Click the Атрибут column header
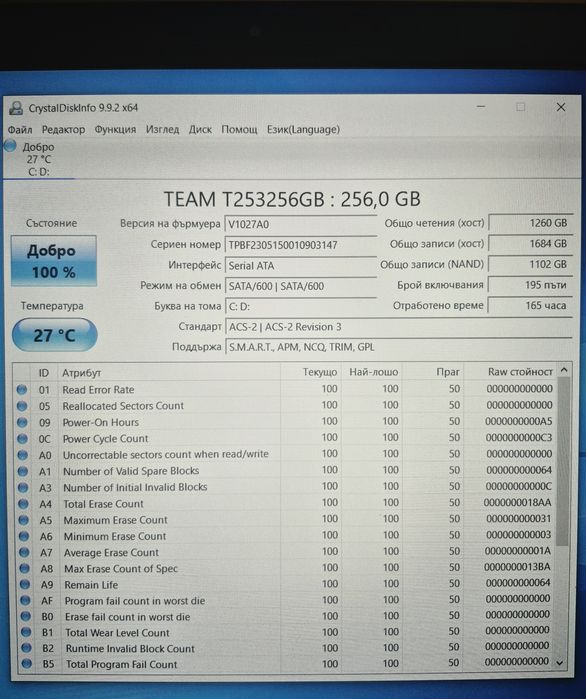 coord(169,373)
